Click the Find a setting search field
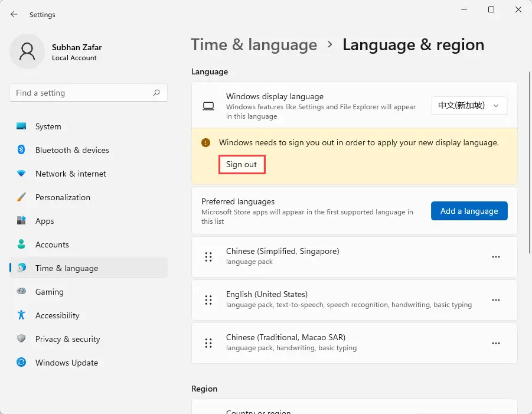The width and height of the screenshot is (532, 414). pos(88,93)
